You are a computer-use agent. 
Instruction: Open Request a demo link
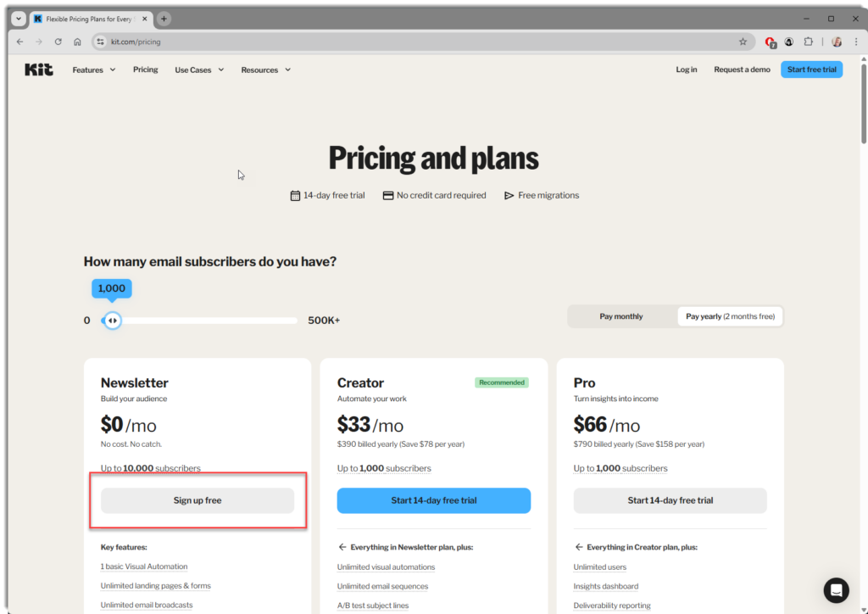click(x=742, y=70)
